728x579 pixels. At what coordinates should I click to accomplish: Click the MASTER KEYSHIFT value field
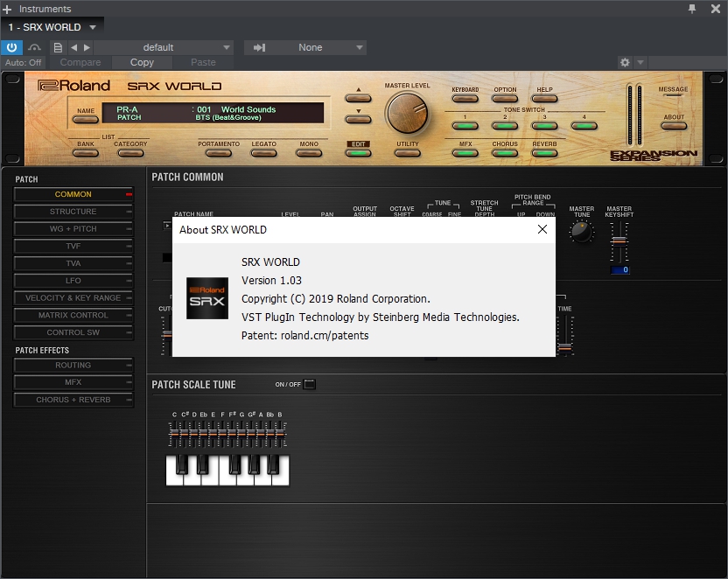click(619, 270)
